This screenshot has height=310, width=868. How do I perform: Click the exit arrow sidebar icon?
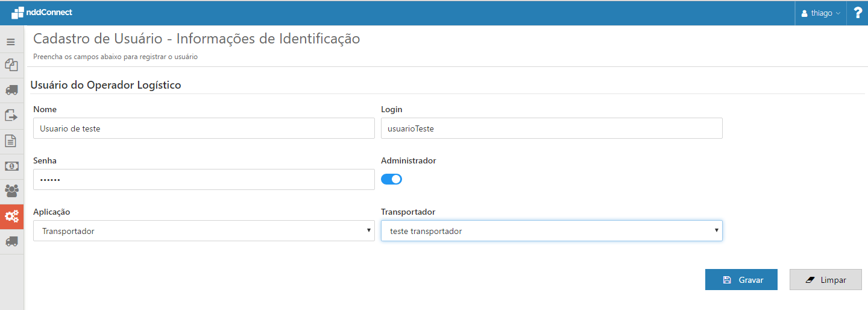11,115
